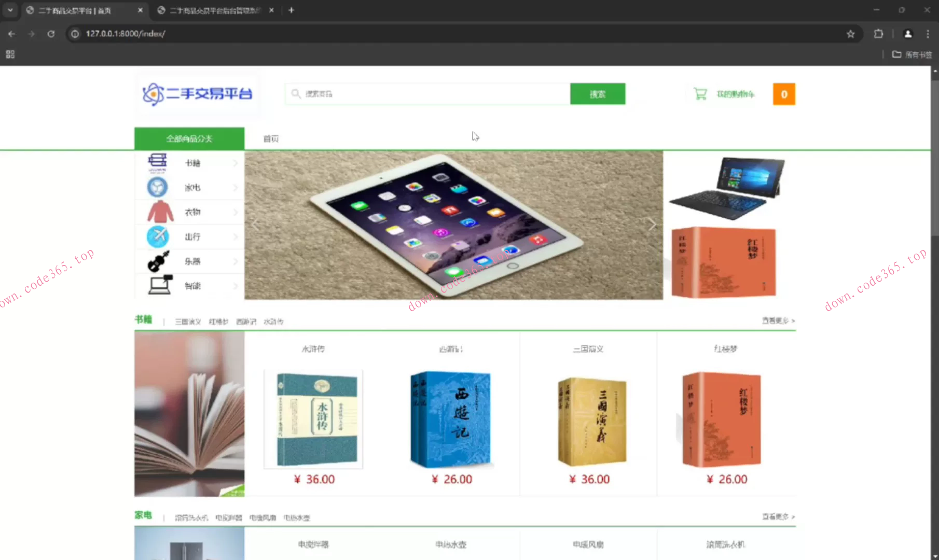View site information icon beside the URL
The height and width of the screenshot is (560, 939).
click(75, 34)
